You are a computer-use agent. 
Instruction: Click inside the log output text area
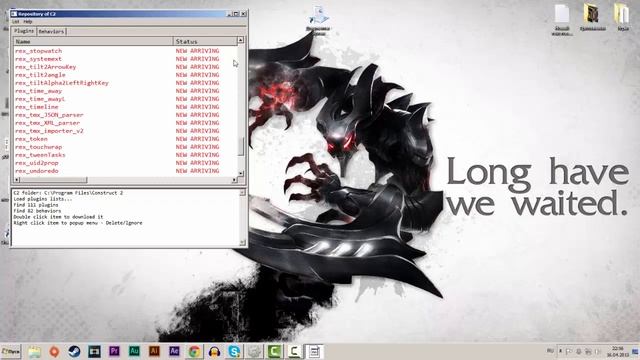click(125, 218)
